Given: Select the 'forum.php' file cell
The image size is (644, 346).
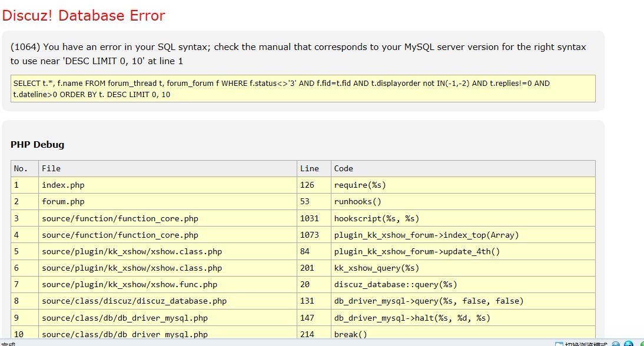Looking at the screenshot, I should click(x=168, y=201).
